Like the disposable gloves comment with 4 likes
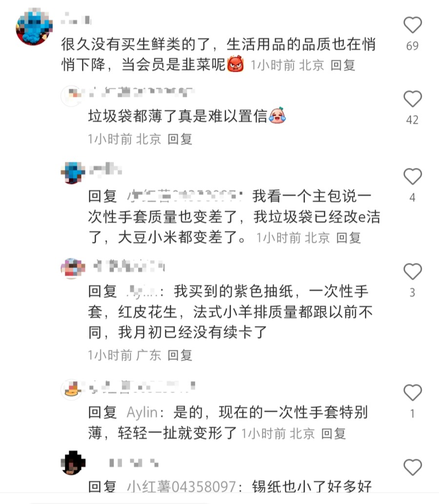The width and height of the screenshot is (439, 504). [x=412, y=176]
